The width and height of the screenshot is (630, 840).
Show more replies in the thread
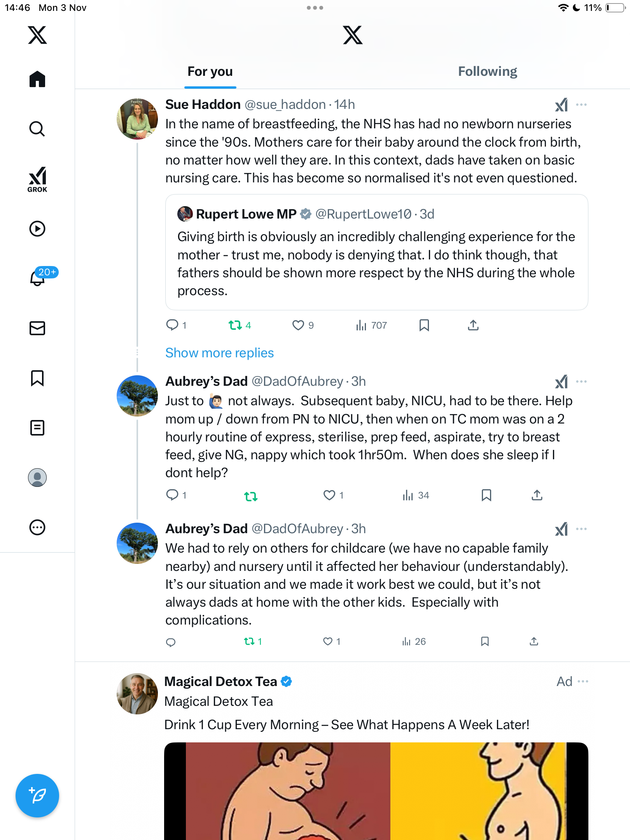point(219,353)
